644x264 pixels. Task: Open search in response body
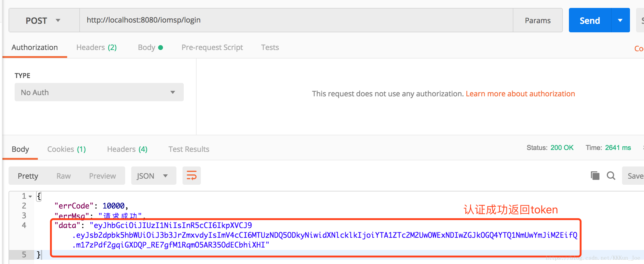click(x=611, y=176)
